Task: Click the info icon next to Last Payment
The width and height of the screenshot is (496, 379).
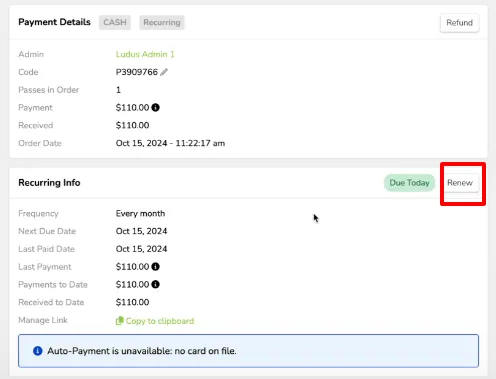Action: pyautogui.click(x=155, y=267)
